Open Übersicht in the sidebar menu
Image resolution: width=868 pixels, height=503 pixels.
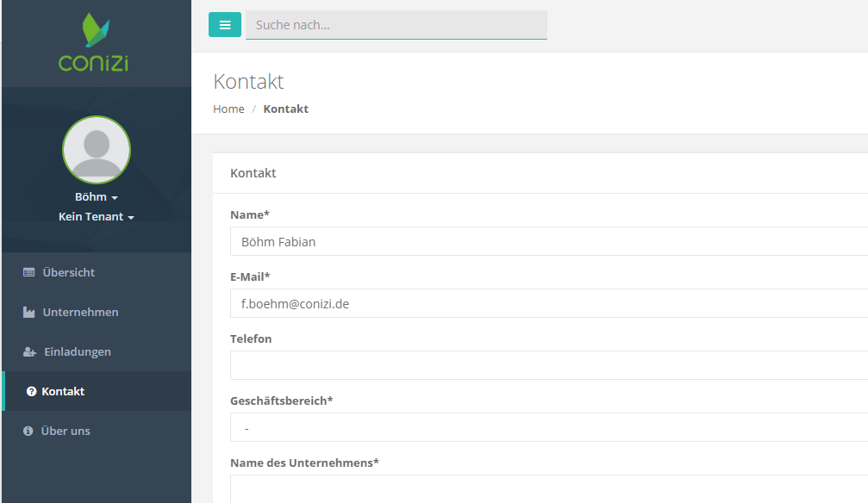pyautogui.click(x=69, y=273)
